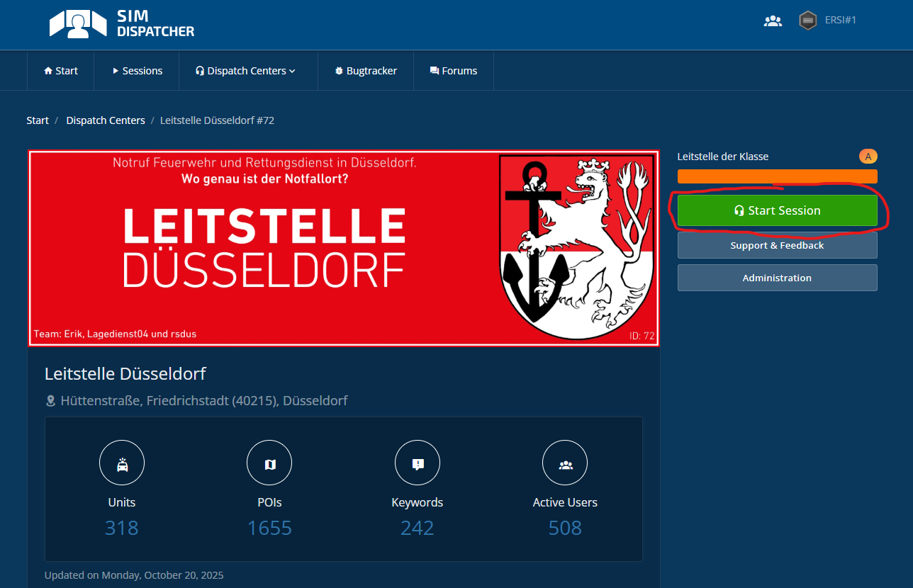Click the Active Users circle icon
Viewport: 913px width, 588px height.
(x=565, y=465)
